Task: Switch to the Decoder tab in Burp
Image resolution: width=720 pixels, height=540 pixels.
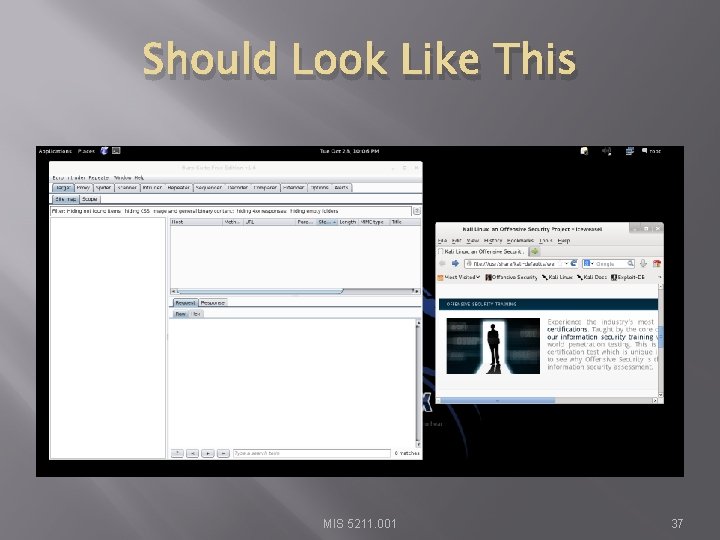Action: pos(238,188)
